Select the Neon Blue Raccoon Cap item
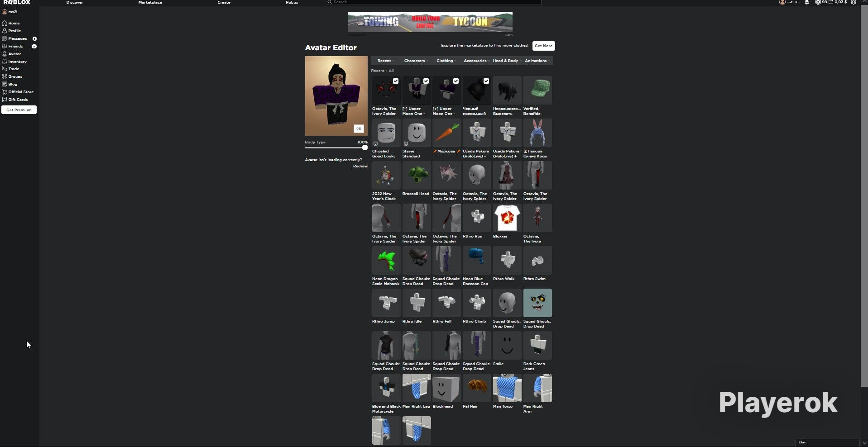The height and width of the screenshot is (447, 868). 477,261
